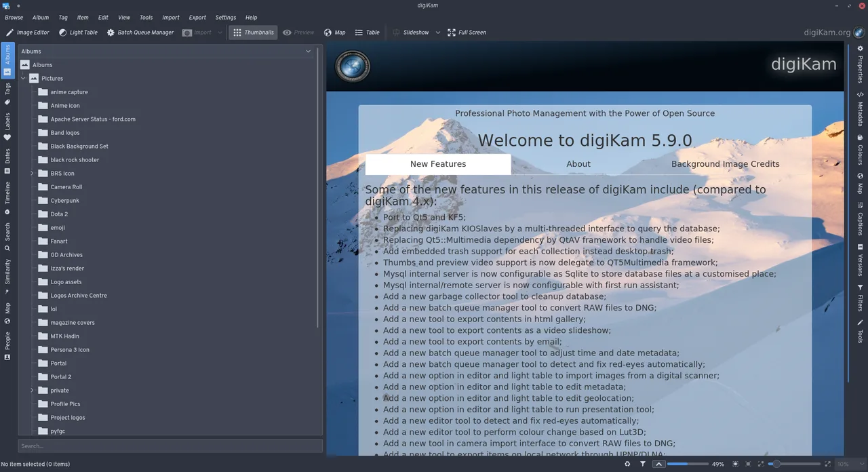This screenshot has height=472, width=868.
Task: Select the Albums left sidebar tab
Action: pos(7,61)
